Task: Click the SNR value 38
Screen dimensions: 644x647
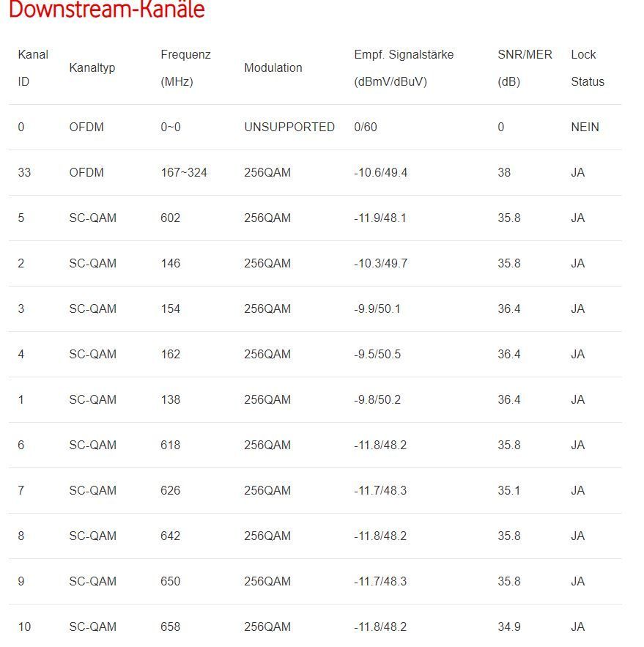Action: tap(504, 172)
